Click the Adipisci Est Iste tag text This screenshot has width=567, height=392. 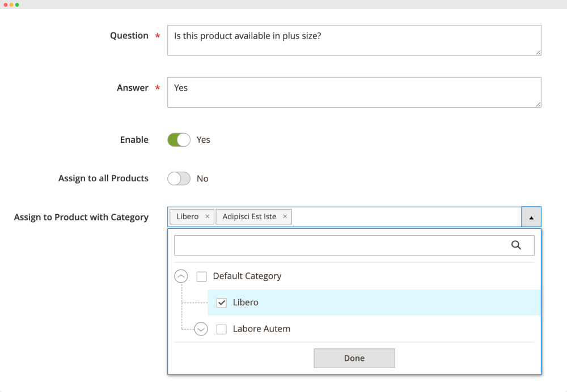coord(249,216)
